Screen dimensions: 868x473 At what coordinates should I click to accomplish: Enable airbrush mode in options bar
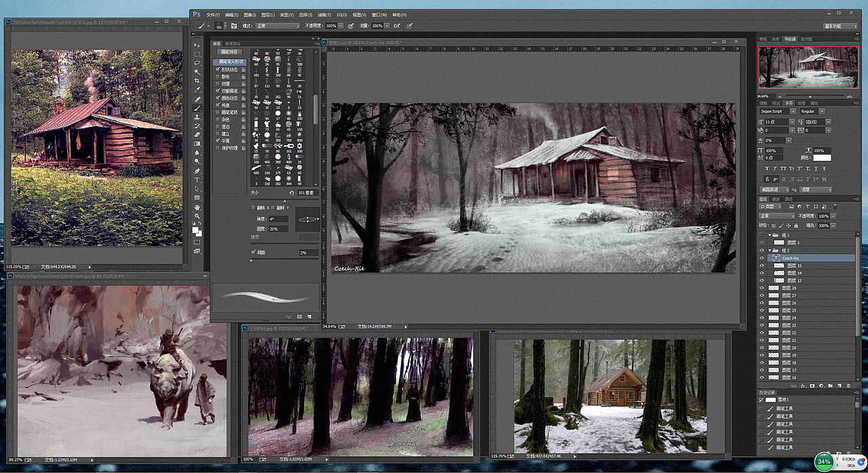(x=397, y=26)
